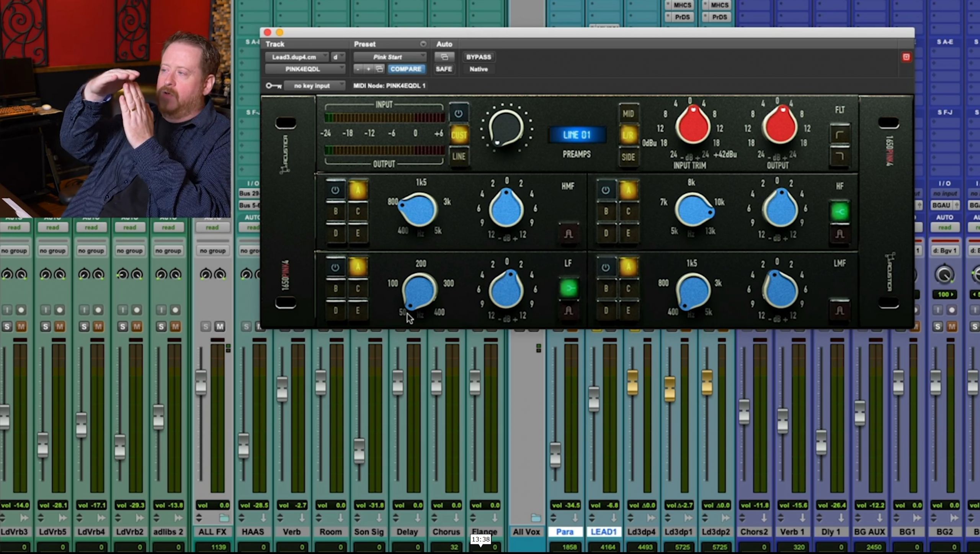Click the red plugin target icon
The height and width of the screenshot is (554, 980).
point(906,57)
